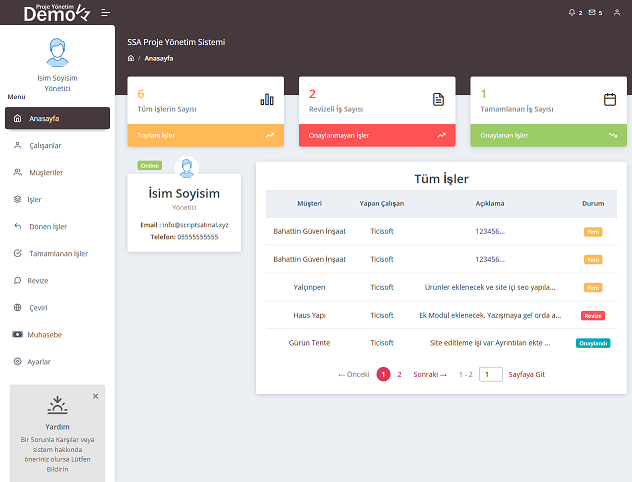Toggle the sidebar hamburger menu icon

106,13
